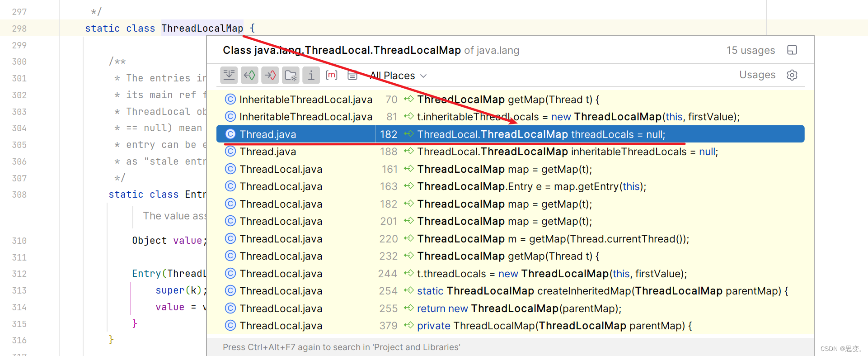Select Thread.java line 182 threadLocals usage
The image size is (868, 356).
click(511, 134)
